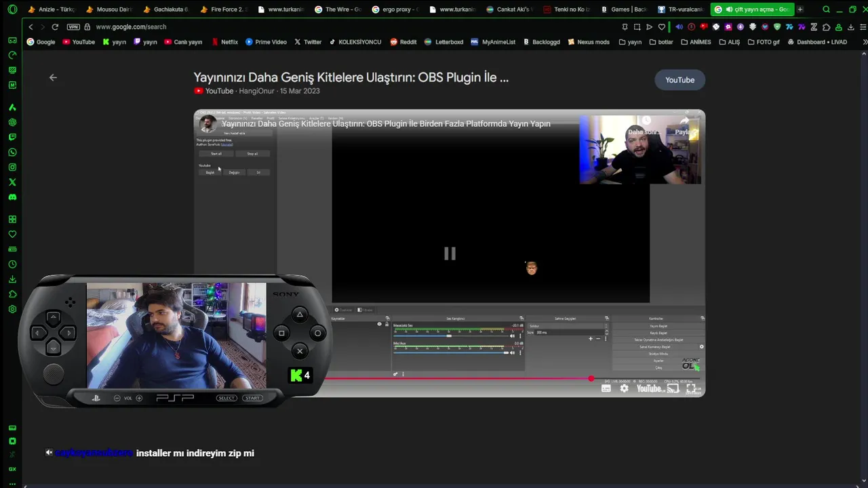The image size is (868, 488).
Task: Expand the ANİMES bookmarks folder
Action: [x=695, y=42]
